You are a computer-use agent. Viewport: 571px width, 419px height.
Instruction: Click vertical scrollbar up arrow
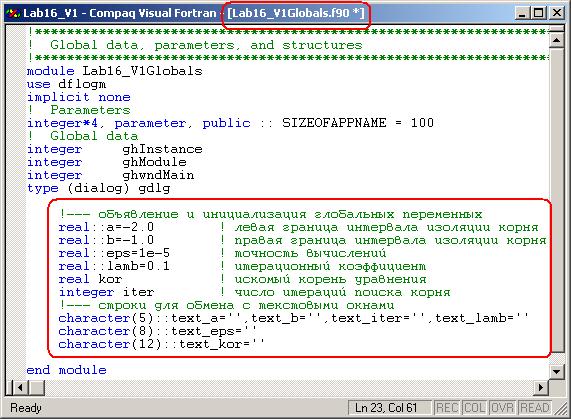[x=556, y=40]
